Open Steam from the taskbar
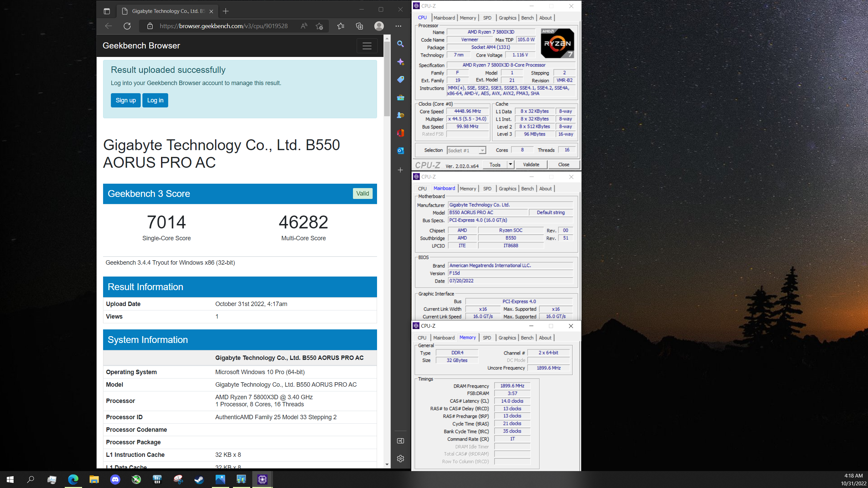 (199, 479)
